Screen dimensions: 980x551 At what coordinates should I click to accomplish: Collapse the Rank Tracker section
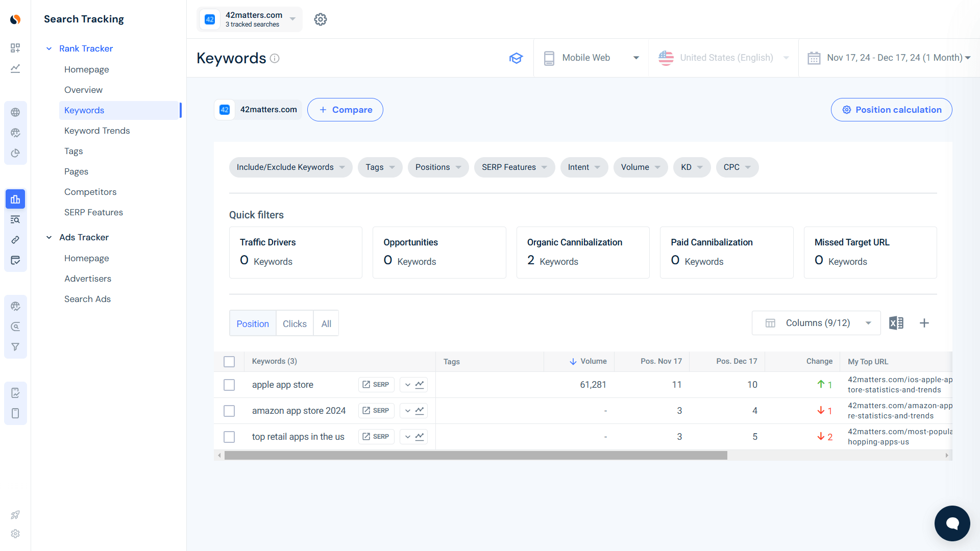click(x=49, y=48)
